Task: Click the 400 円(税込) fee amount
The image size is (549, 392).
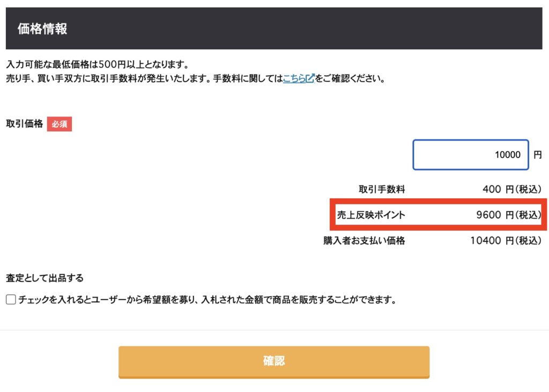Action: tap(512, 189)
